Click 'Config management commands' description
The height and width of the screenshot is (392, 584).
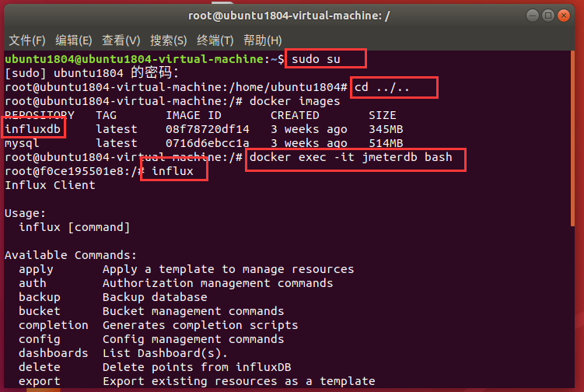[x=194, y=339]
